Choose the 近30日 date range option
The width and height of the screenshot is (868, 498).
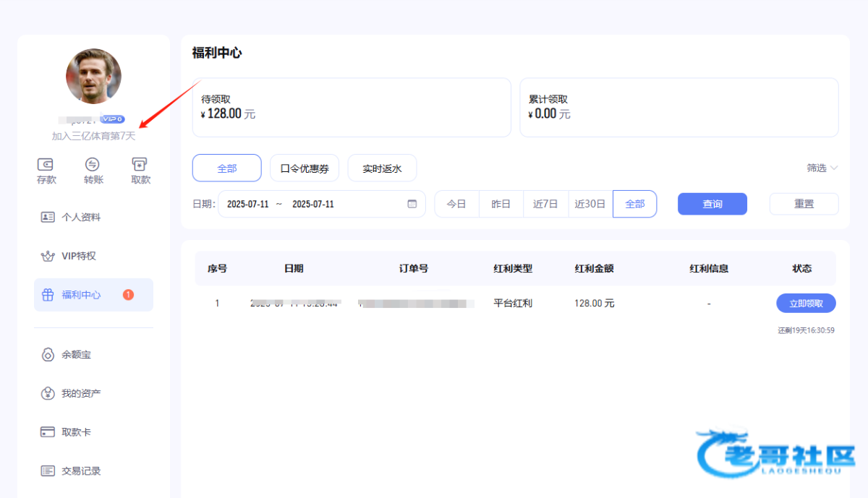(590, 204)
